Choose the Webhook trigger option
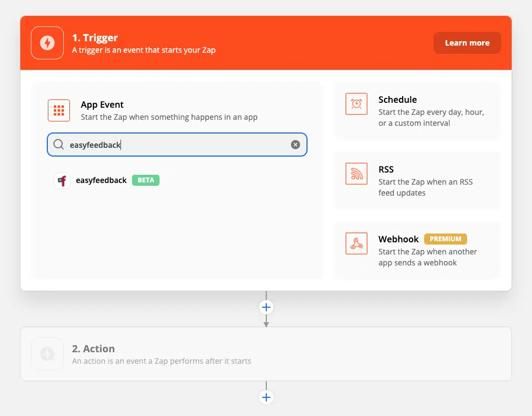The width and height of the screenshot is (532, 416). point(418,251)
